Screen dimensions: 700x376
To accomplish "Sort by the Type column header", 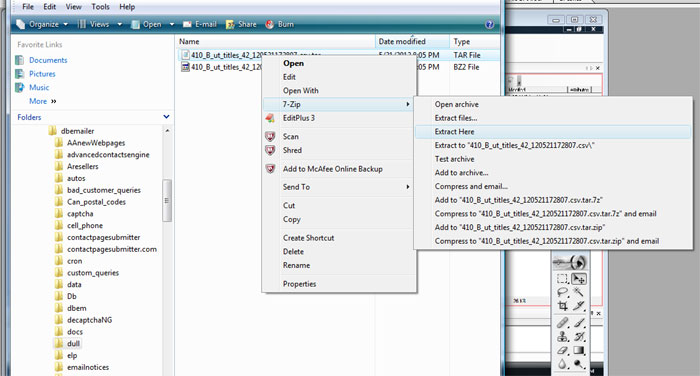I will (475, 42).
